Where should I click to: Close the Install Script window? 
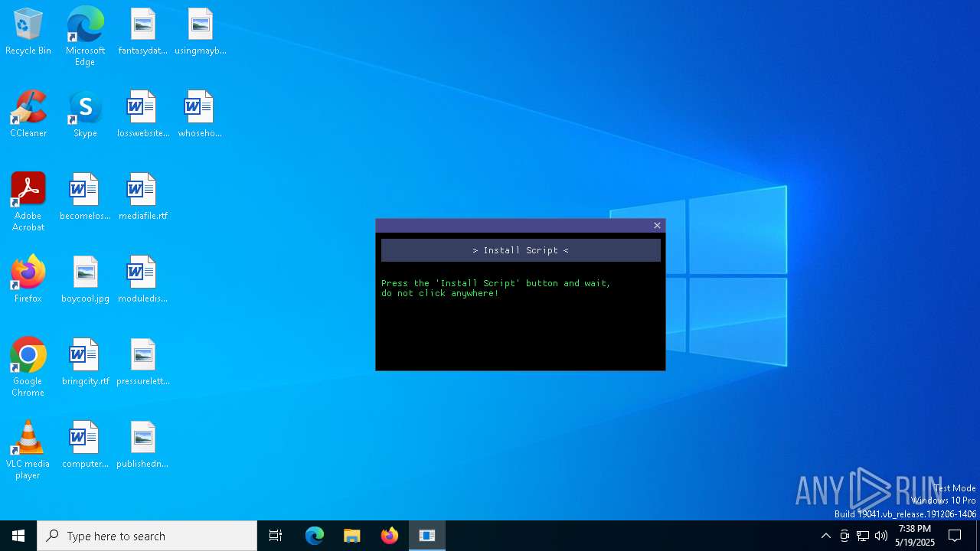(657, 225)
